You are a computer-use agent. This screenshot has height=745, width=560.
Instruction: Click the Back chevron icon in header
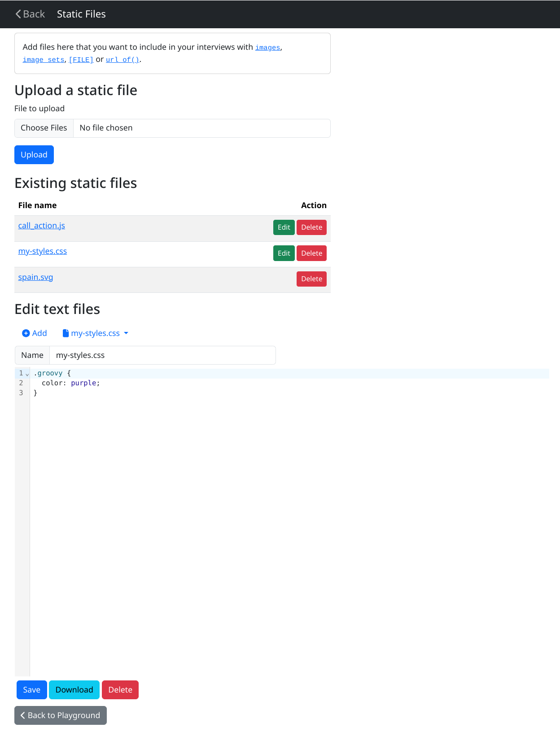[18, 14]
